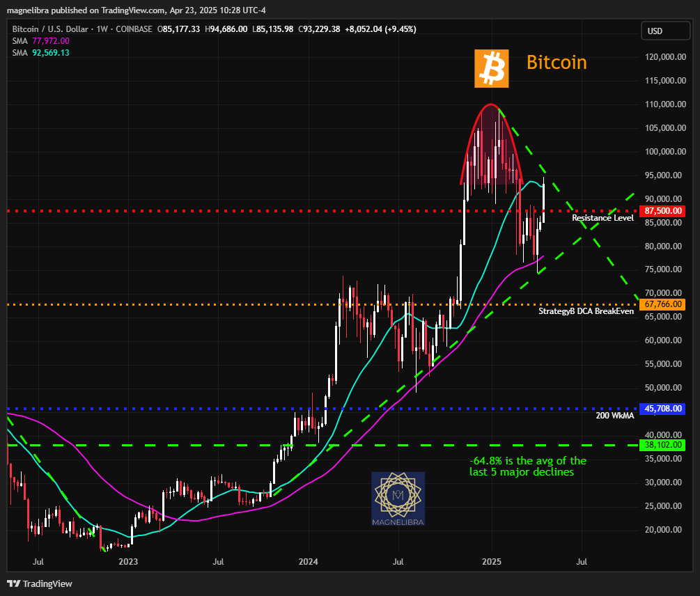Click the 45,708.00 blue price label
This screenshot has width=700, height=596.
point(662,409)
